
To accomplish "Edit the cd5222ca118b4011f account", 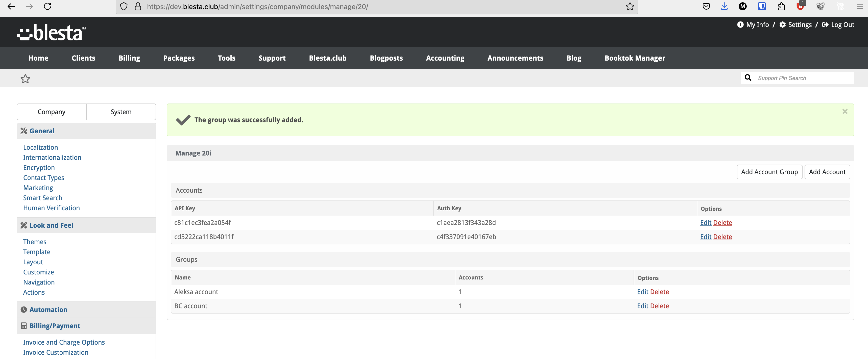I will click(x=706, y=237).
